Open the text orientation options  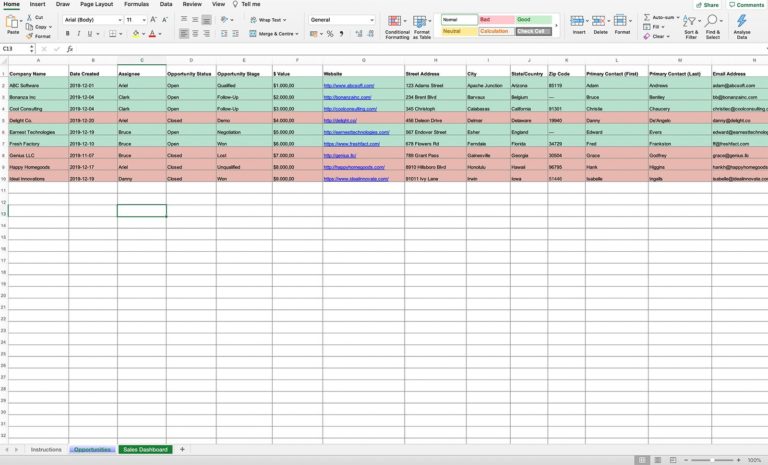pyautogui.click(x=225, y=20)
